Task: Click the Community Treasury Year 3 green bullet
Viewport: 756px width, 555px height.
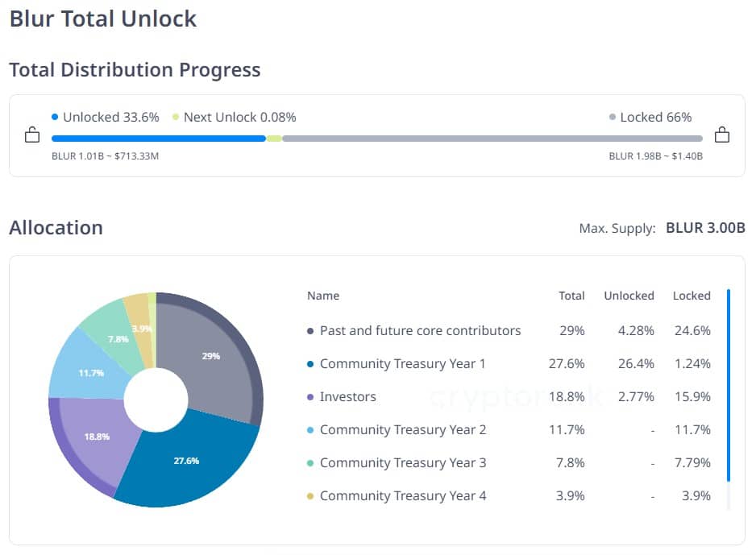Action: (x=310, y=463)
